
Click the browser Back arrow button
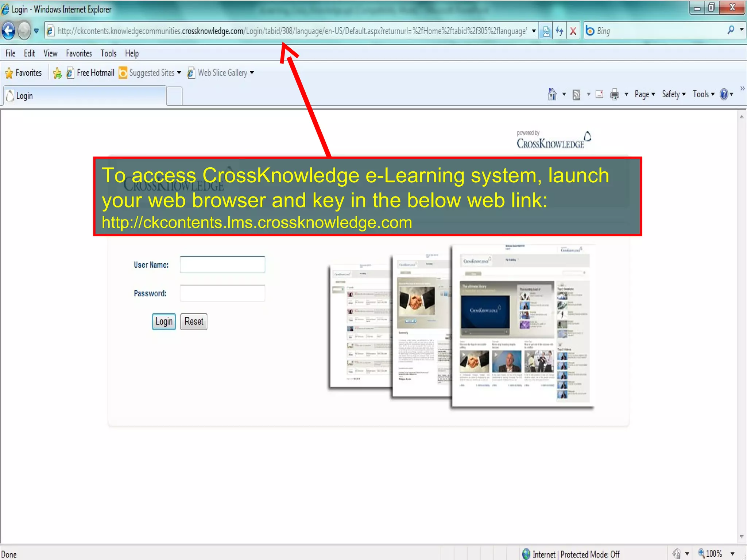point(9,31)
